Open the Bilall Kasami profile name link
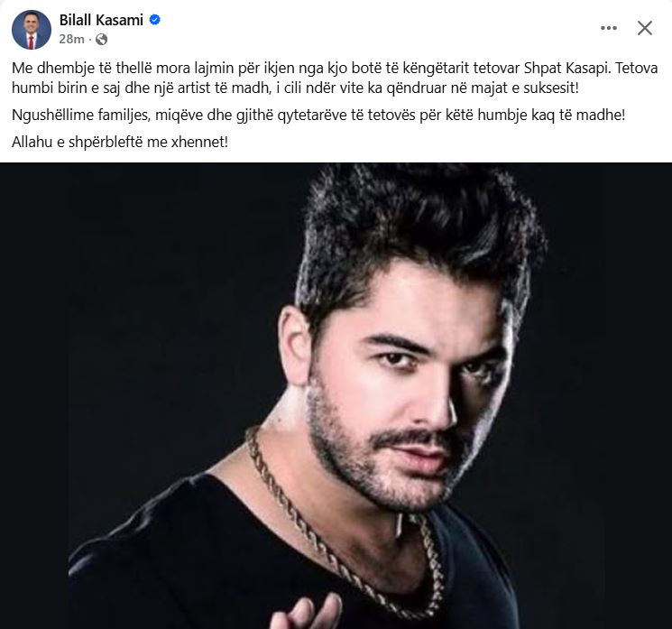The height and width of the screenshot is (629, 672). coord(101,20)
